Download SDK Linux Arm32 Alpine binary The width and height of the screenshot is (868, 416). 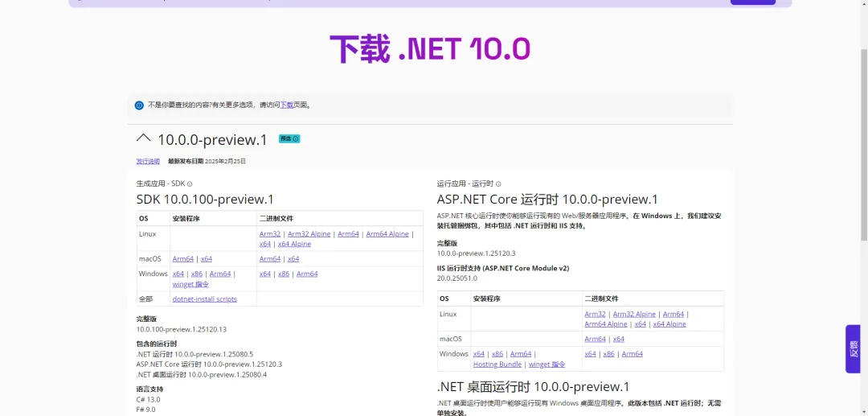tap(309, 234)
